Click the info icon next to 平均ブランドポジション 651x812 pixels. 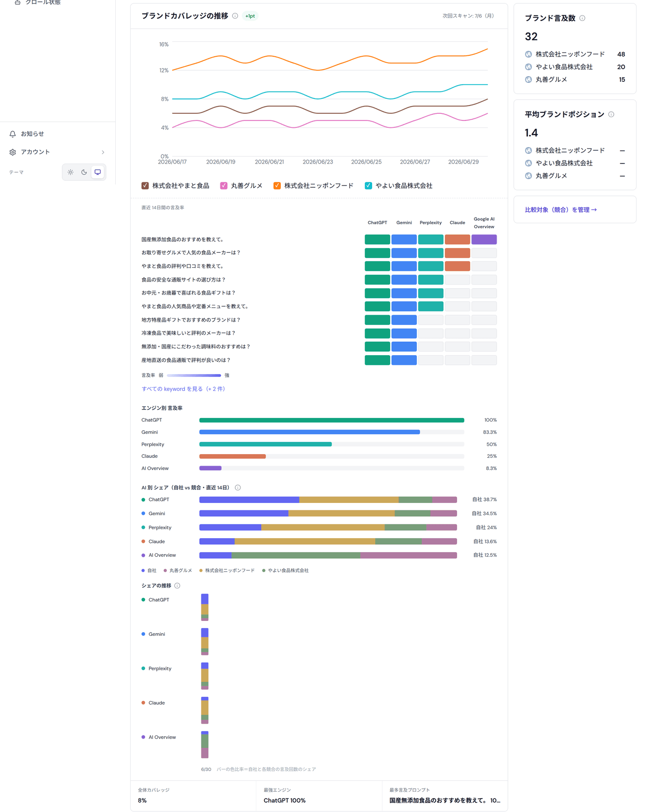coord(611,114)
